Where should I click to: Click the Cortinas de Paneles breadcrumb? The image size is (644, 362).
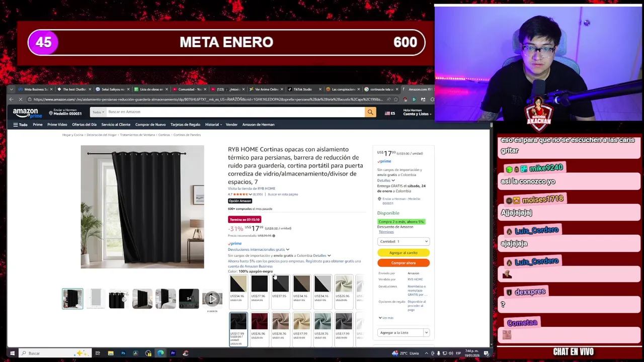pos(187,135)
